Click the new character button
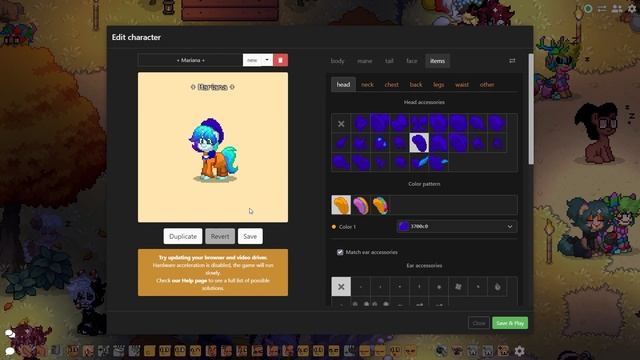This screenshot has height=360, width=640. (252, 60)
